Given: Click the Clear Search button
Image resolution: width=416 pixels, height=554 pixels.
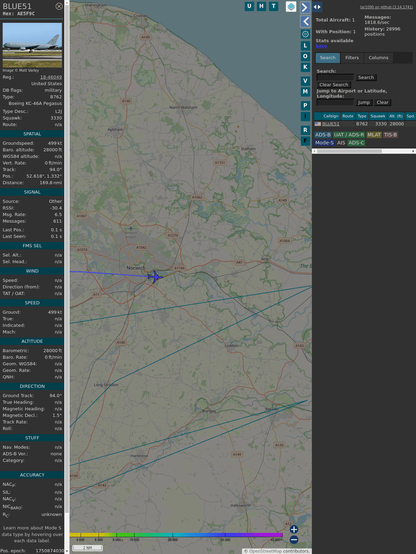Looking at the screenshot, I should click(334, 85).
